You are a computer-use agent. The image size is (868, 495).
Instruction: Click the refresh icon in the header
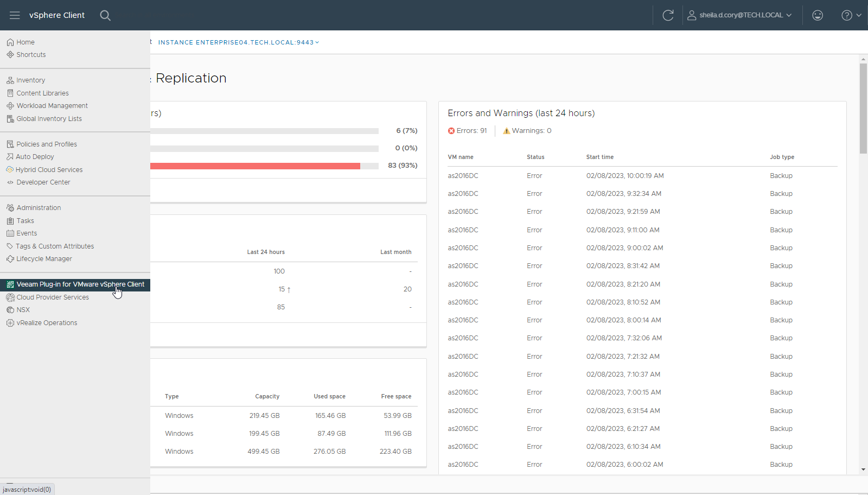668,15
